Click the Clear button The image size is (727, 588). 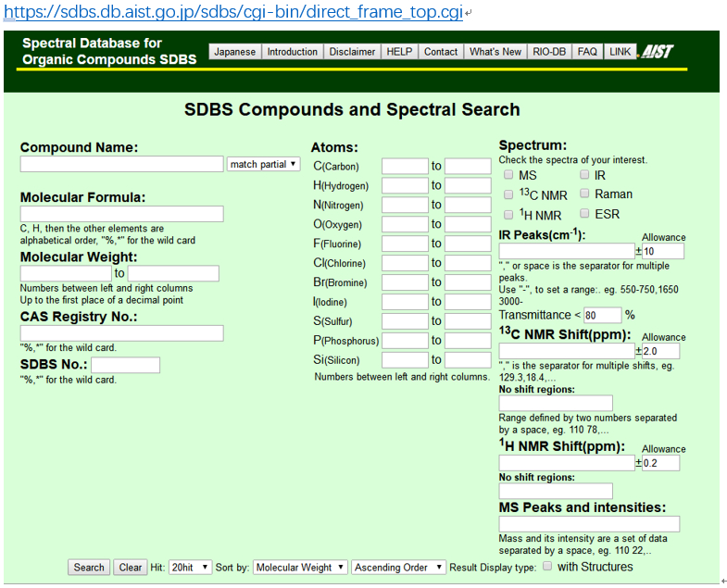(x=131, y=567)
